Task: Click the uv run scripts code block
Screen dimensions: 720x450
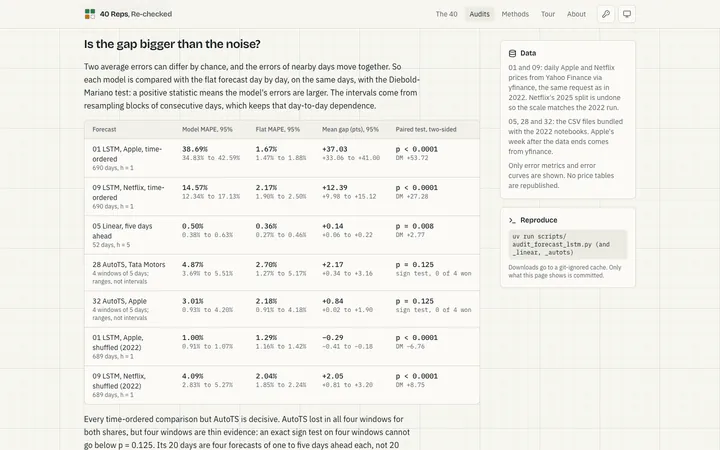Action: (x=568, y=244)
